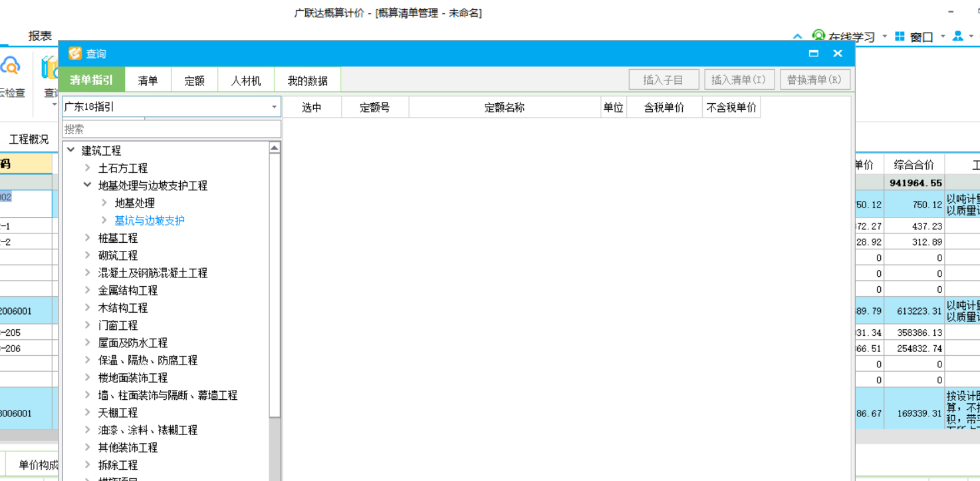Click the 选中 column header
The height and width of the screenshot is (481, 980).
pyautogui.click(x=312, y=107)
